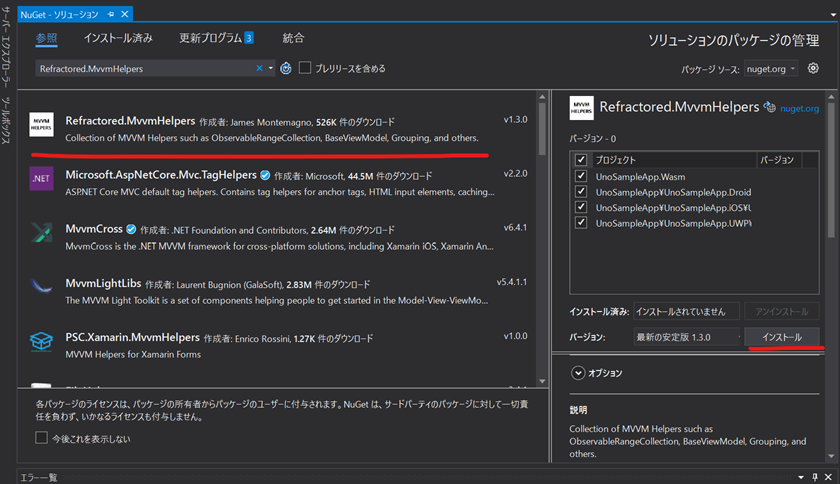Click the updates count badge 3

click(x=249, y=38)
